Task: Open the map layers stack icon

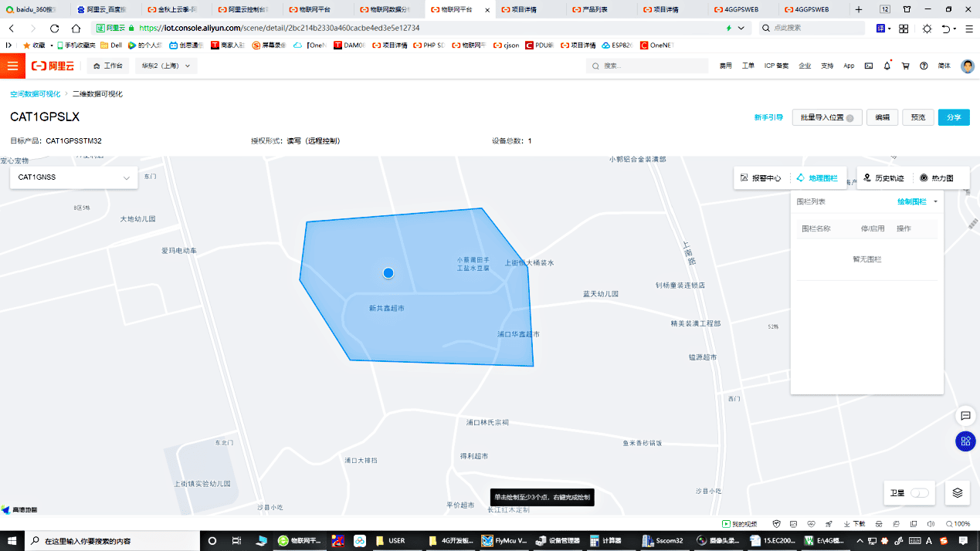Action: [x=957, y=492]
